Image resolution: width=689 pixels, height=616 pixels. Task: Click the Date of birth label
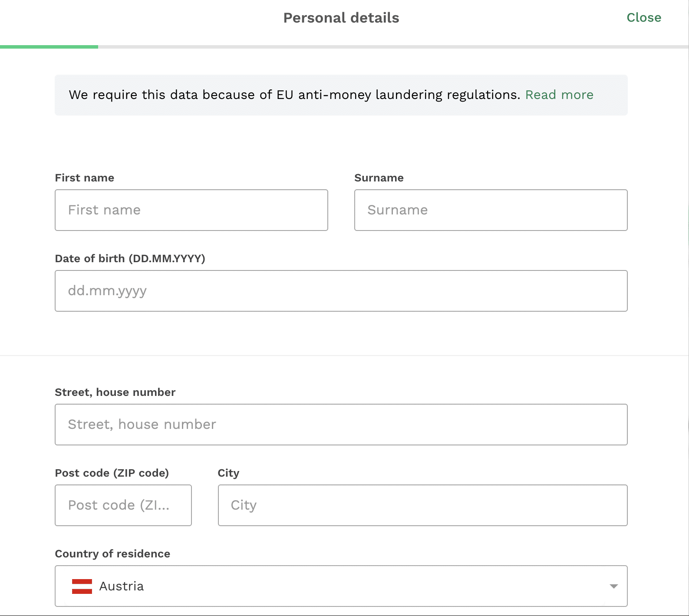pos(130,259)
